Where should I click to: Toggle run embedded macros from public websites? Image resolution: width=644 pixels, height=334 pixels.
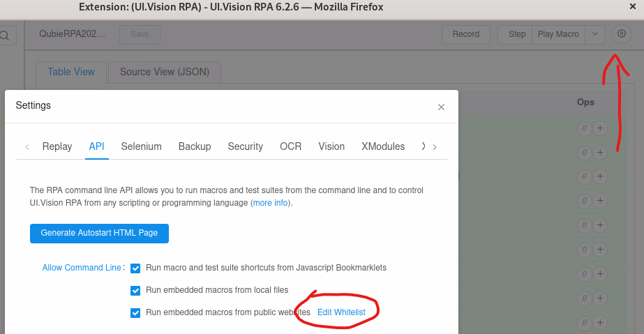(x=135, y=312)
